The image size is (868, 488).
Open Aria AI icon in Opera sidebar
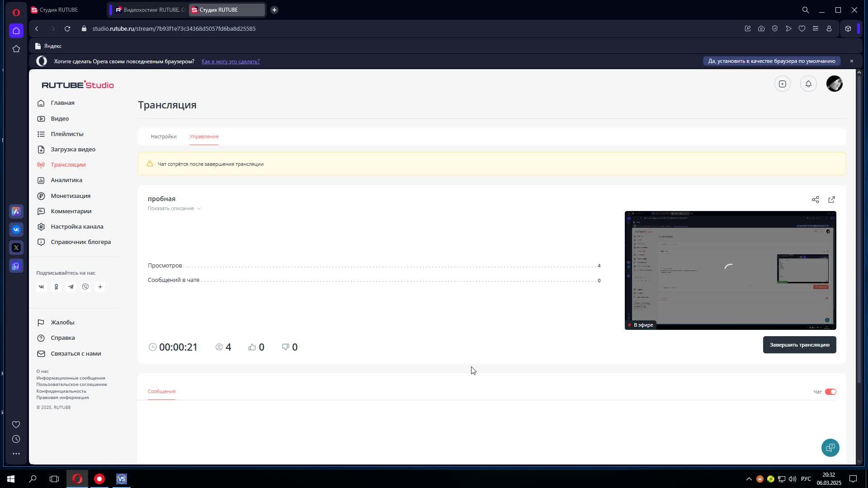[16, 211]
